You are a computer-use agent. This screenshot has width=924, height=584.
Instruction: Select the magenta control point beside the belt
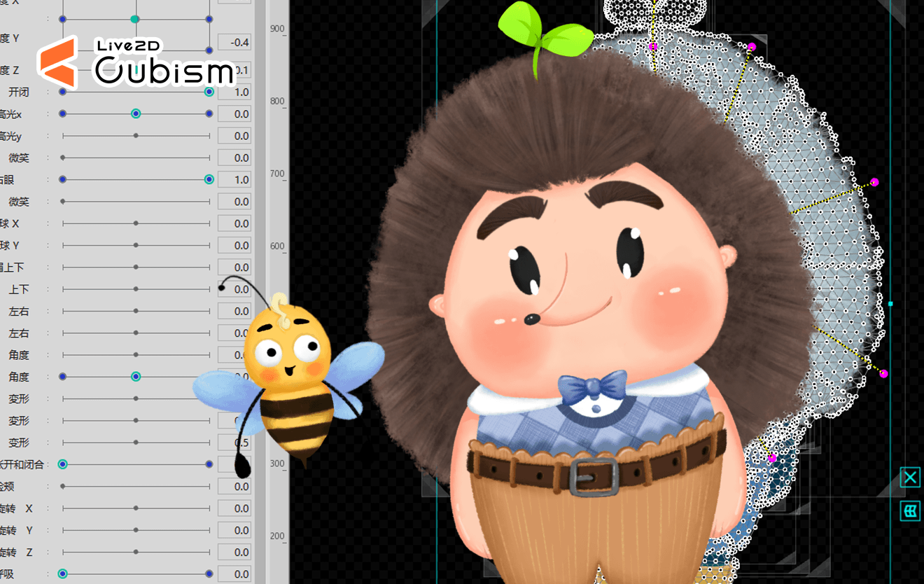(772, 459)
